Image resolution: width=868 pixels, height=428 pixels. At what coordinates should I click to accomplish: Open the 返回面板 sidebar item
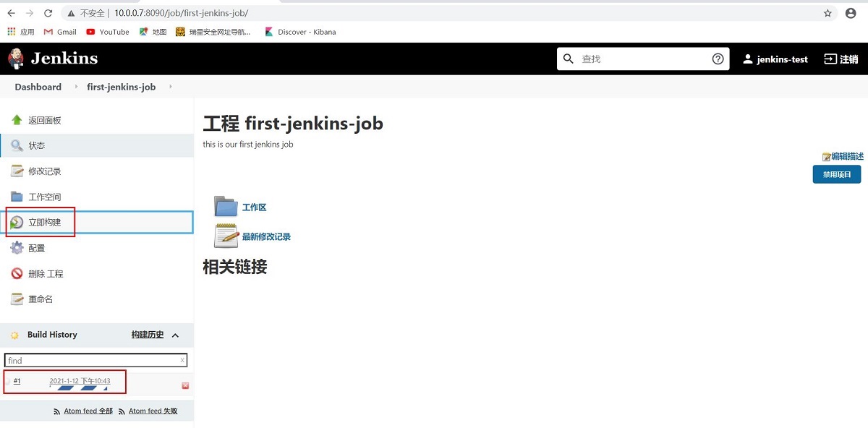97,120
